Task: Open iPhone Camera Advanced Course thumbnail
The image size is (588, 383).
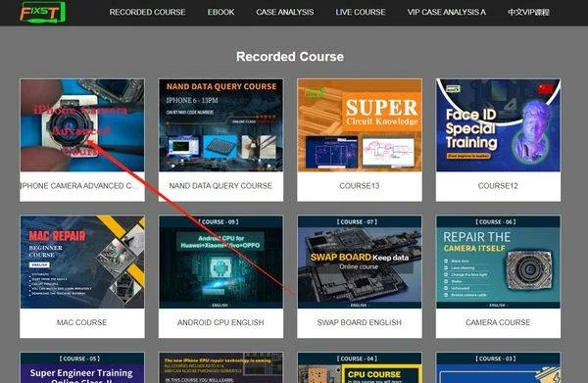Action: 82,125
